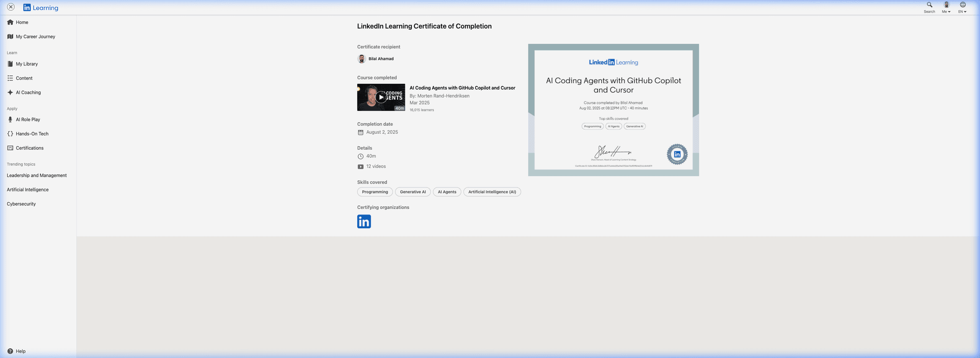Expand the Me profile dropdown
980x358 pixels.
click(946, 8)
